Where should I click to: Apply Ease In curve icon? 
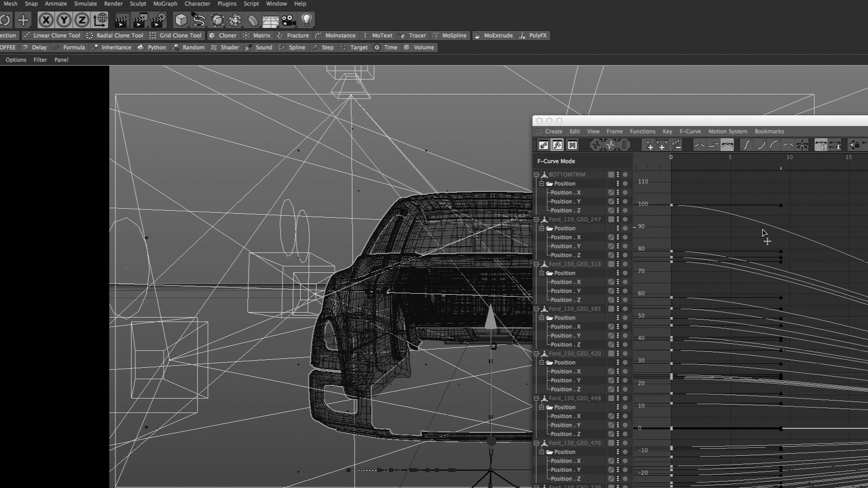pos(760,145)
